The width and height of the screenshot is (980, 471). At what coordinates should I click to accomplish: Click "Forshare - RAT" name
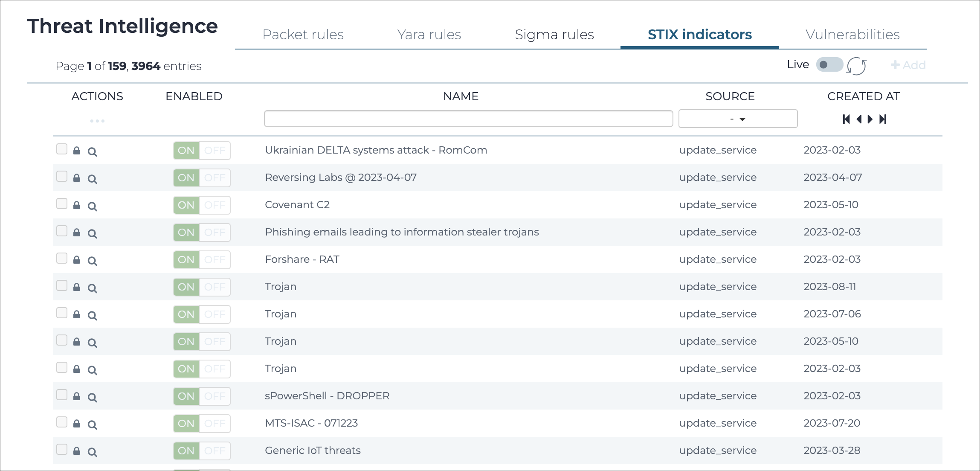pos(302,259)
